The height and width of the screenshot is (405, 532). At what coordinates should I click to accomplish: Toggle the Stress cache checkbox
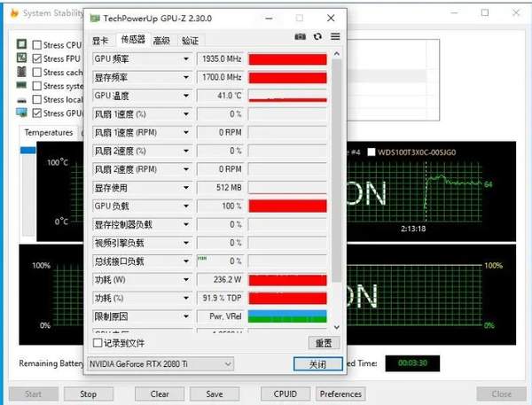37,73
